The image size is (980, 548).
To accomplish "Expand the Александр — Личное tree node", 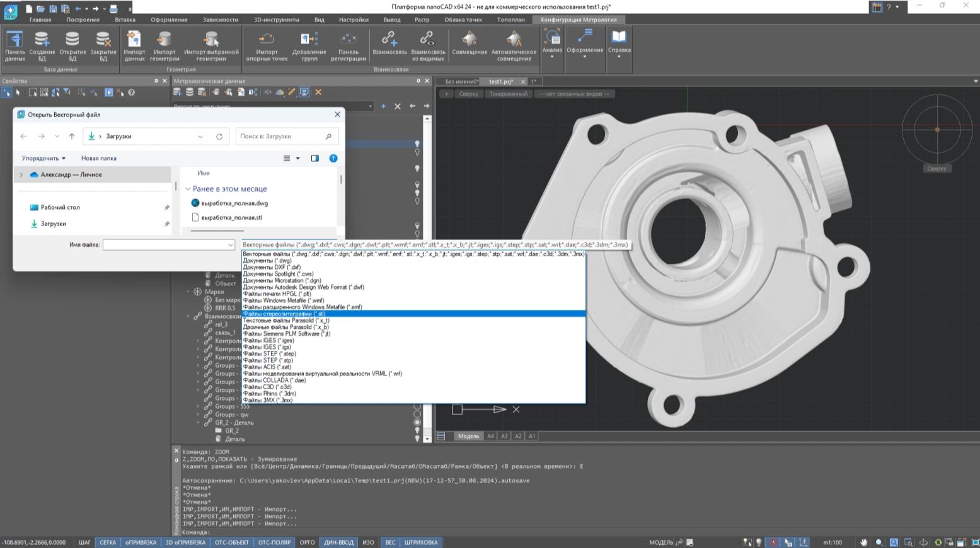I will tap(21, 174).
